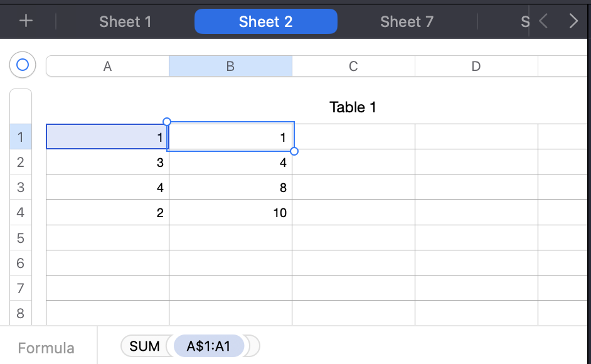Image resolution: width=591 pixels, height=364 pixels.
Task: Select the active Sheet 2 tab
Action: 265,21
